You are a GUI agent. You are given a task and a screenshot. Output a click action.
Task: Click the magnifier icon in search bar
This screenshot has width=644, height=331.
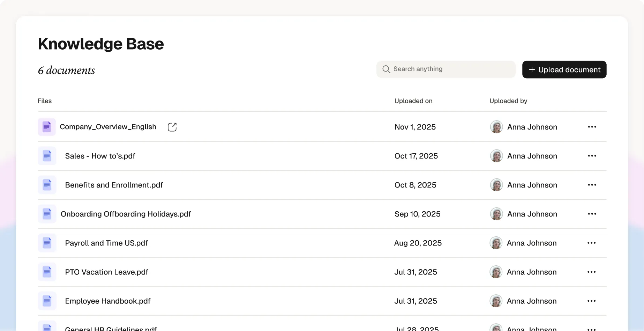[386, 69]
